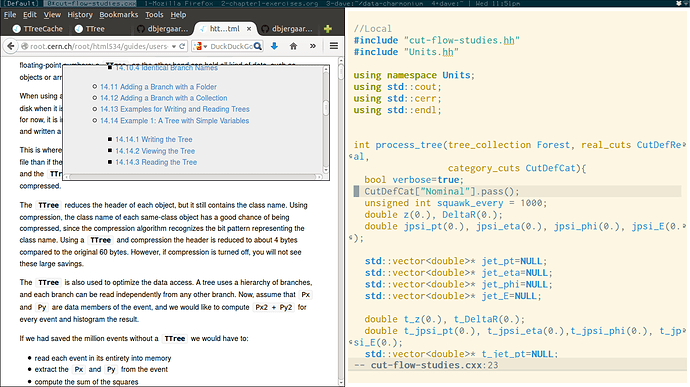This screenshot has width=690, height=387.
Task: Open link 14.14.2 Viewing the Tree
Action: 155,151
